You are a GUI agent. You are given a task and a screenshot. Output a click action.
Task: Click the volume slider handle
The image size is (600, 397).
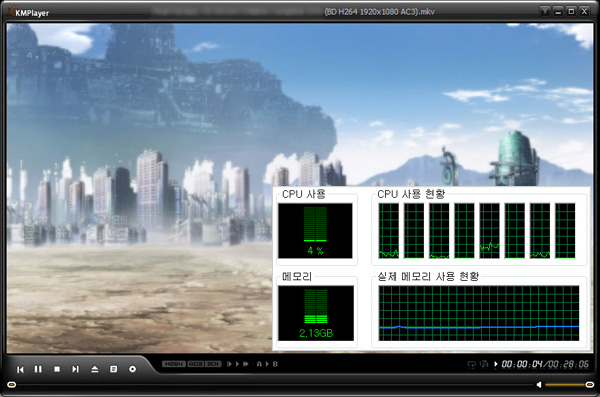point(590,384)
